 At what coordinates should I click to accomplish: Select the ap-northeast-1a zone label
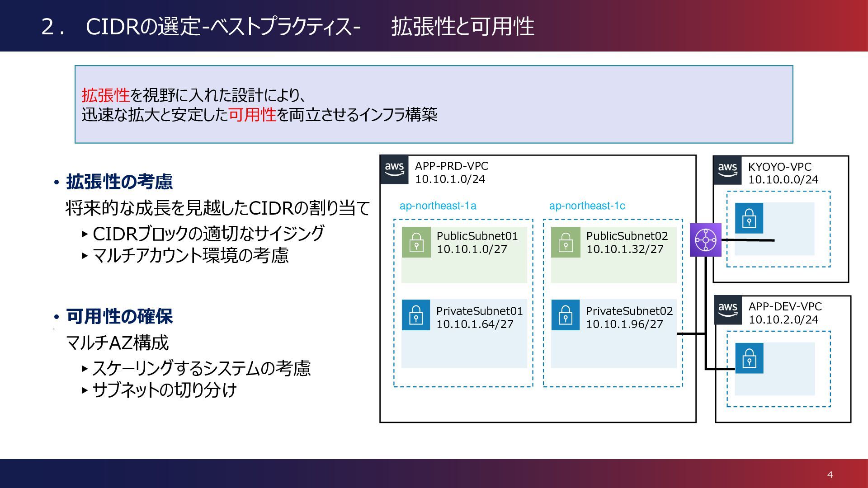[x=438, y=206]
